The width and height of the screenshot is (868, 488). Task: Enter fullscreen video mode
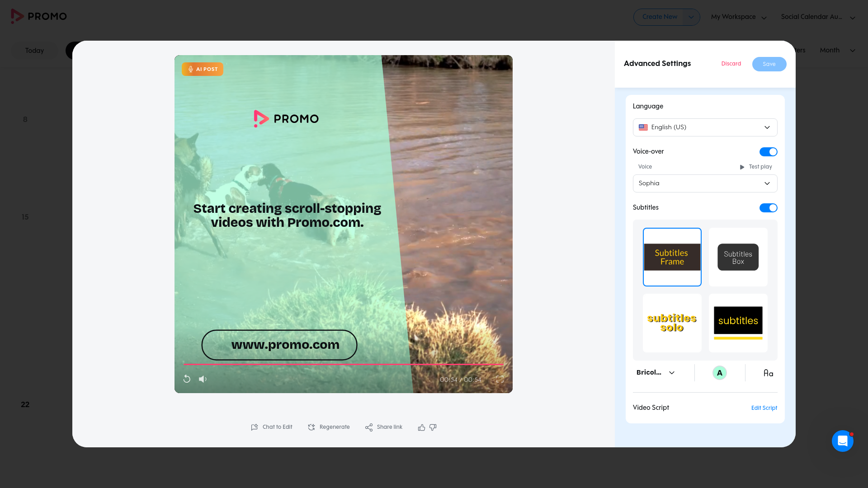click(500, 379)
